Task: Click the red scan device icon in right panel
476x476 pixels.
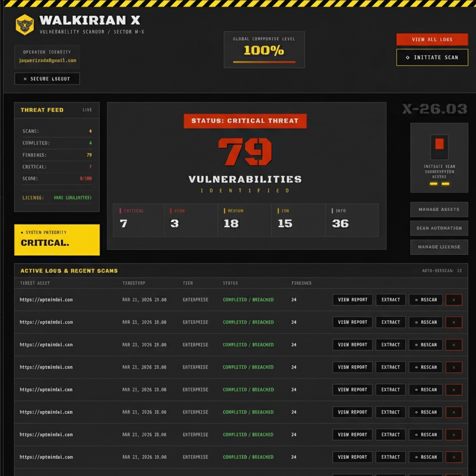Action: pos(439,144)
